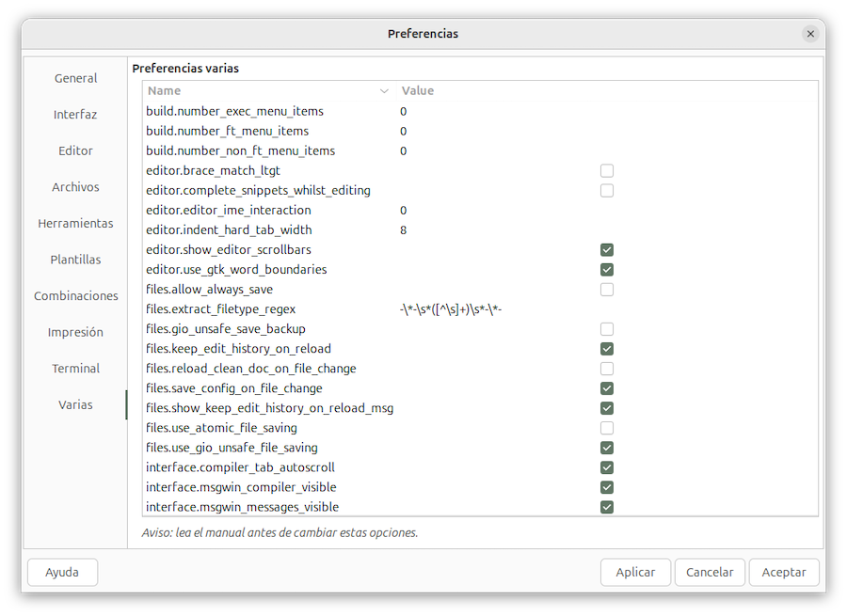Uncheck interface.compiler_tab_autoscroll

[607, 467]
